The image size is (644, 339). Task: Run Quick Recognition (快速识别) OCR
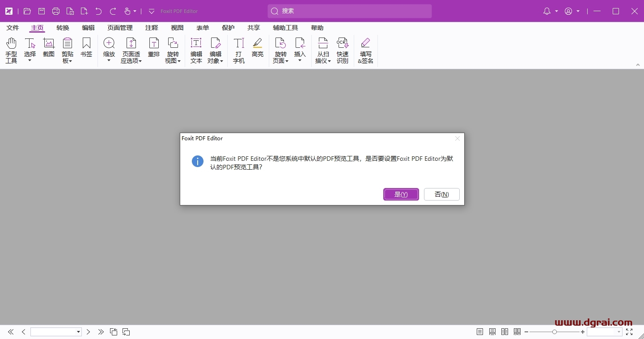click(342, 49)
